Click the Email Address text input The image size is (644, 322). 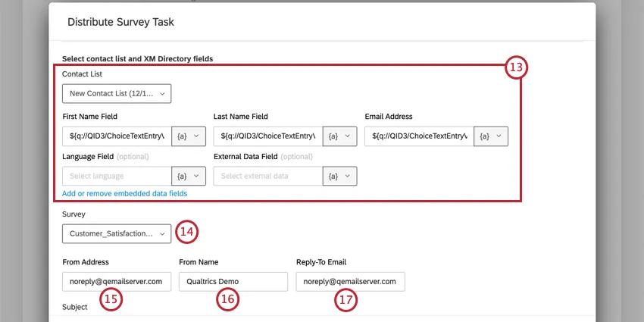coord(419,136)
